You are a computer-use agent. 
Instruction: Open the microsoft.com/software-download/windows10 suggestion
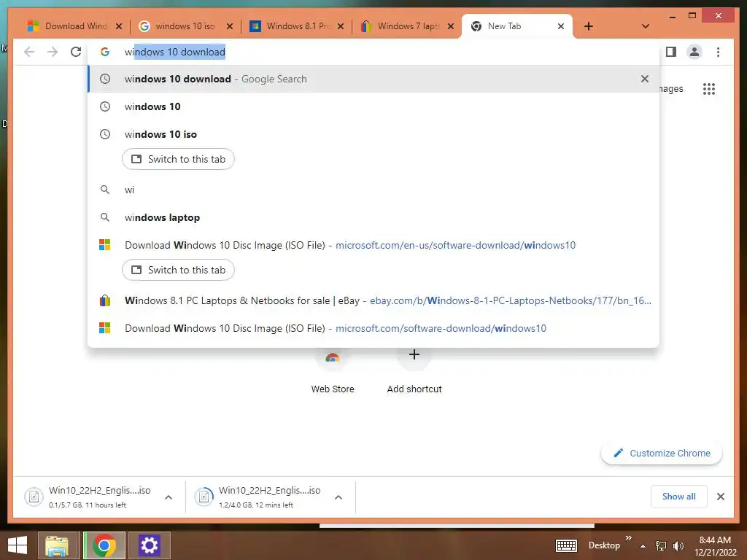click(x=373, y=329)
